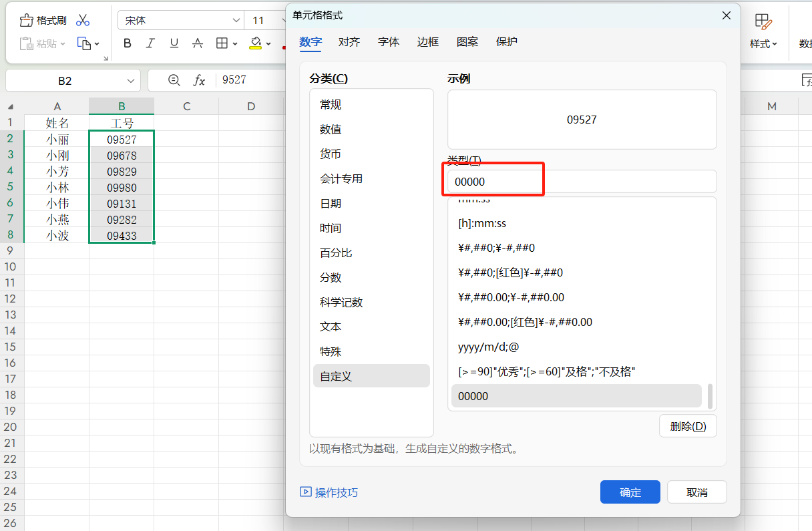Open the 宋体 font family dropdown
Screen dimensions: 812x531
point(180,20)
